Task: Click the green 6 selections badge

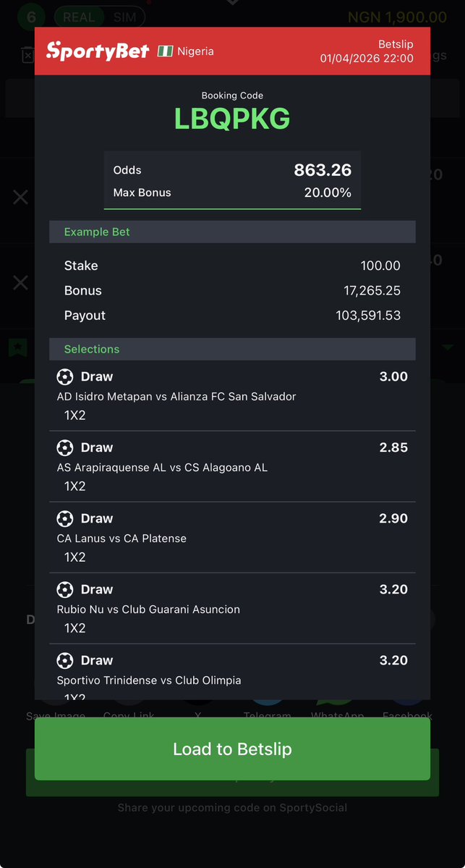Action: (x=31, y=17)
